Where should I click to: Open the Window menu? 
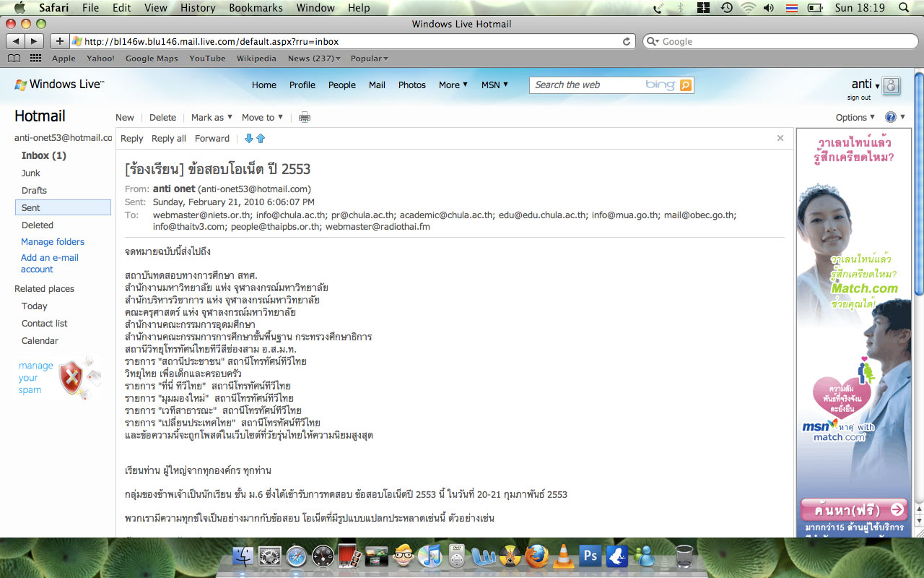coord(315,8)
